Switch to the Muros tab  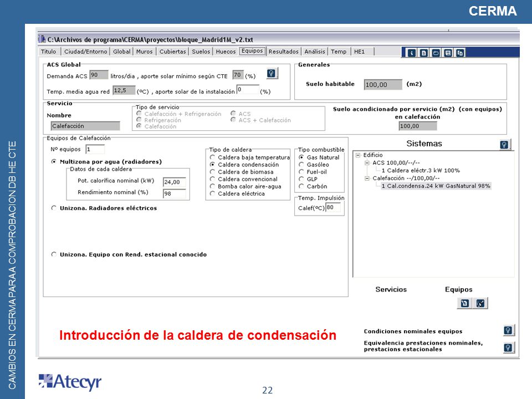[x=145, y=52]
